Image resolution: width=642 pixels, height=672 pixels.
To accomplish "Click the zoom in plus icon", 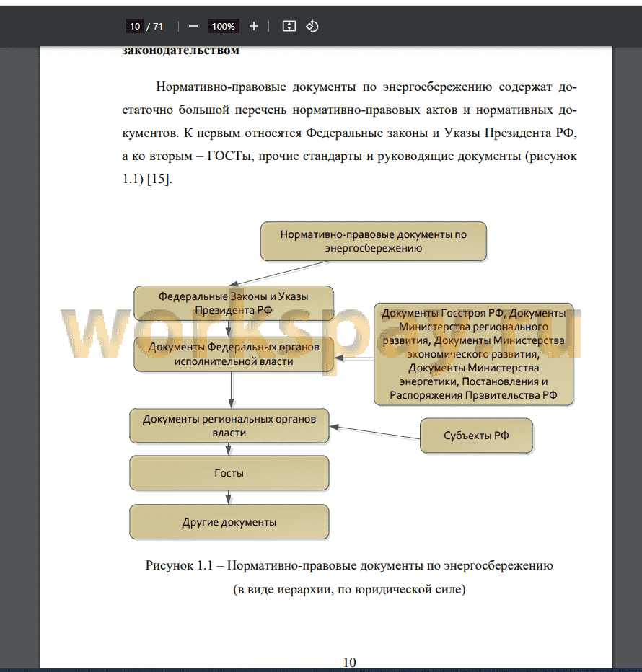I will click(254, 27).
